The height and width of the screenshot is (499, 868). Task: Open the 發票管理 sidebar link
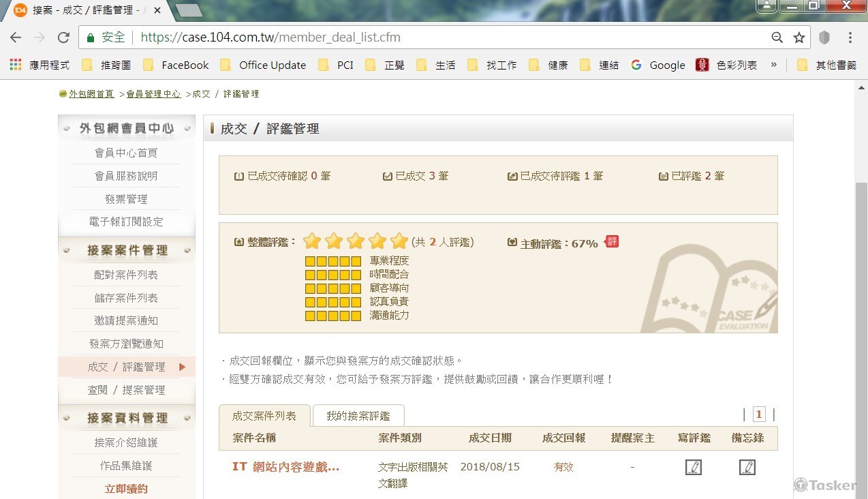(126, 199)
